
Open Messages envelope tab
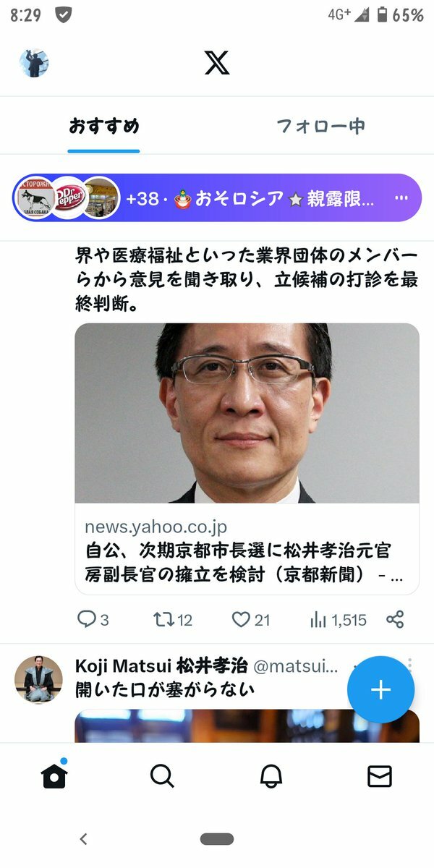click(x=380, y=776)
